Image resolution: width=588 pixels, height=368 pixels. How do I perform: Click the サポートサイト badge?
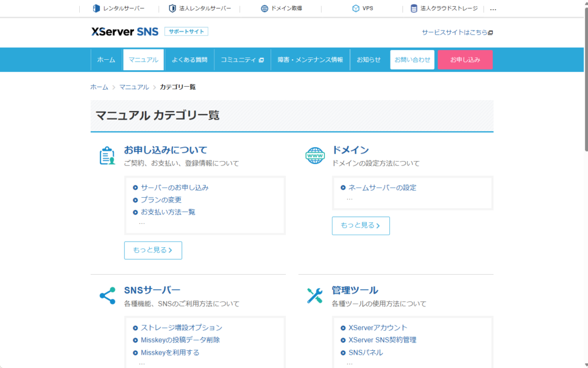click(187, 32)
